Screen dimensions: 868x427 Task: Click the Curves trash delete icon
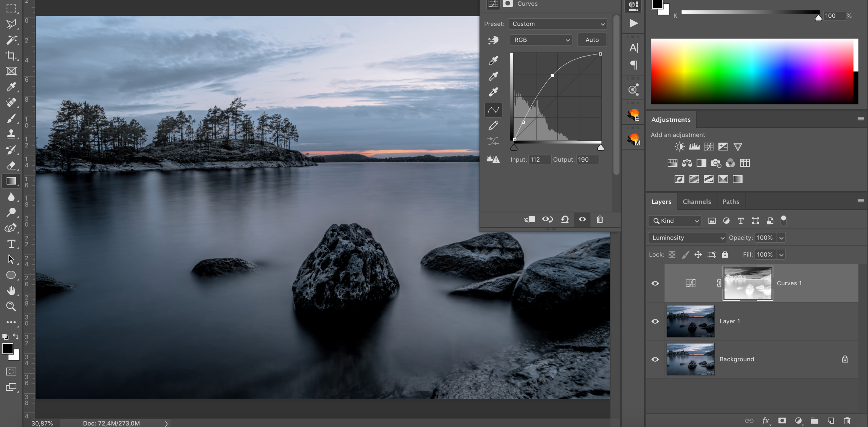(600, 219)
